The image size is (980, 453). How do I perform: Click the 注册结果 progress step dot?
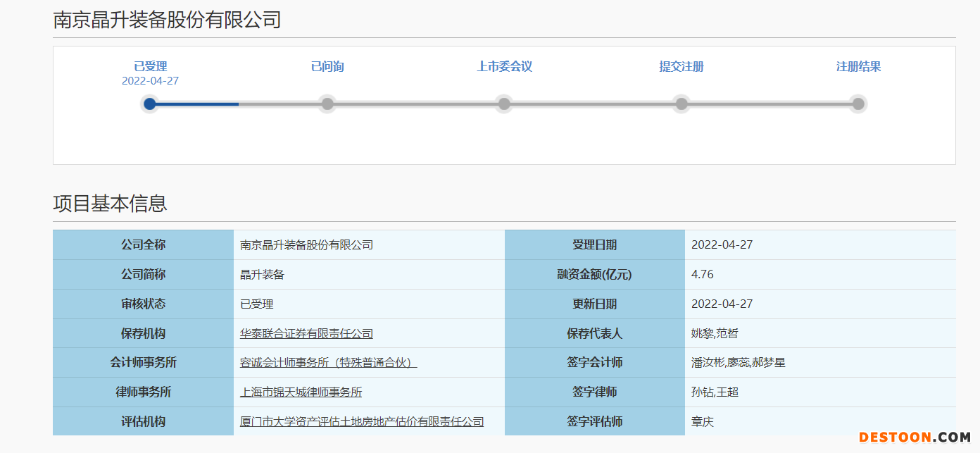tap(858, 104)
